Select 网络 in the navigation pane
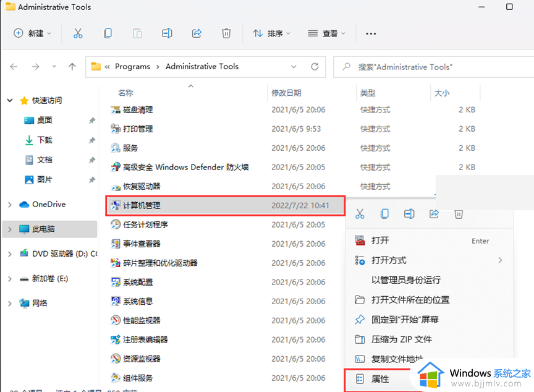Image resolution: width=534 pixels, height=392 pixels. tap(33, 303)
